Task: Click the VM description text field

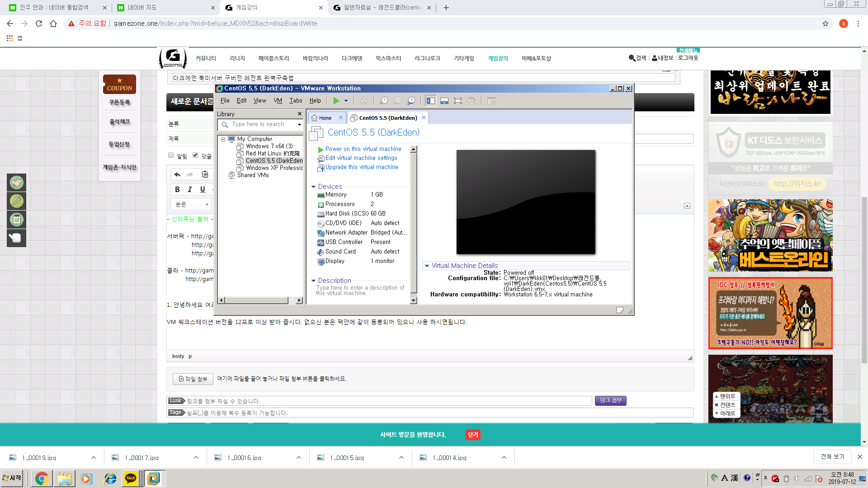Action: (361, 291)
